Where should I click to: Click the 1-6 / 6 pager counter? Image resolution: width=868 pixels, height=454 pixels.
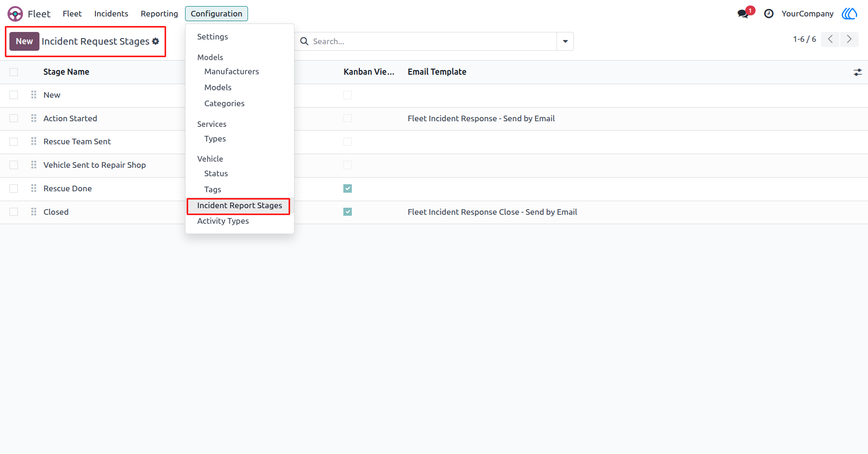point(805,39)
